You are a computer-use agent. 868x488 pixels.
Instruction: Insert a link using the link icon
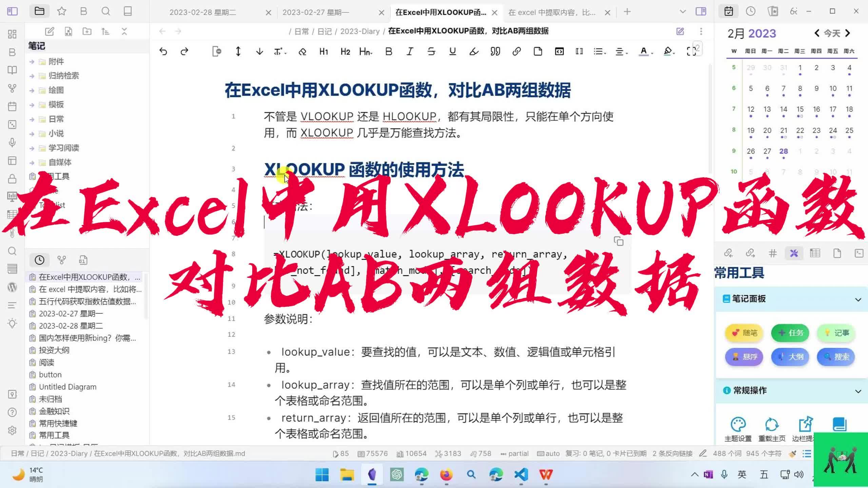point(516,51)
